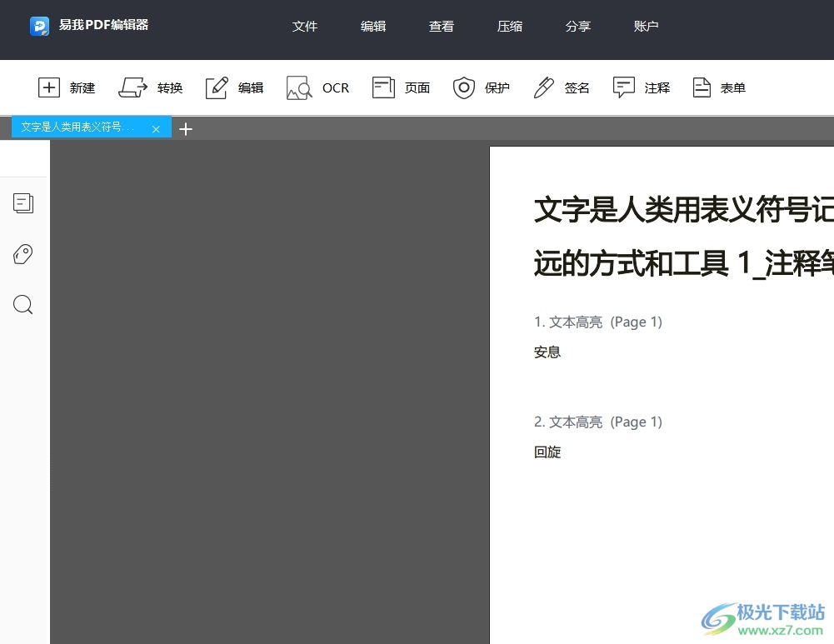Screen dimensions: 834x644
Task: Open the 注释 (Comment) tool
Action: click(624, 87)
